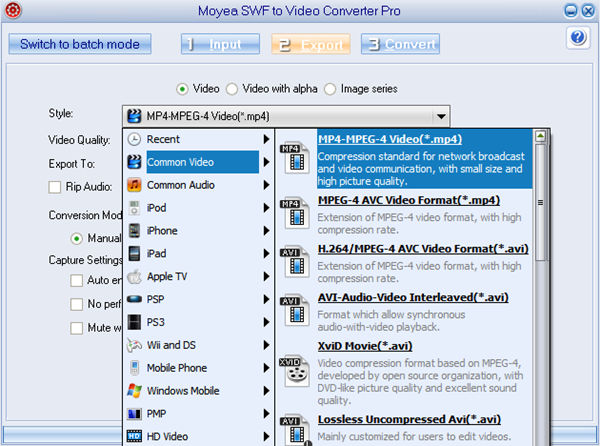Click the format list scrollbar thumb

[x=540, y=202]
